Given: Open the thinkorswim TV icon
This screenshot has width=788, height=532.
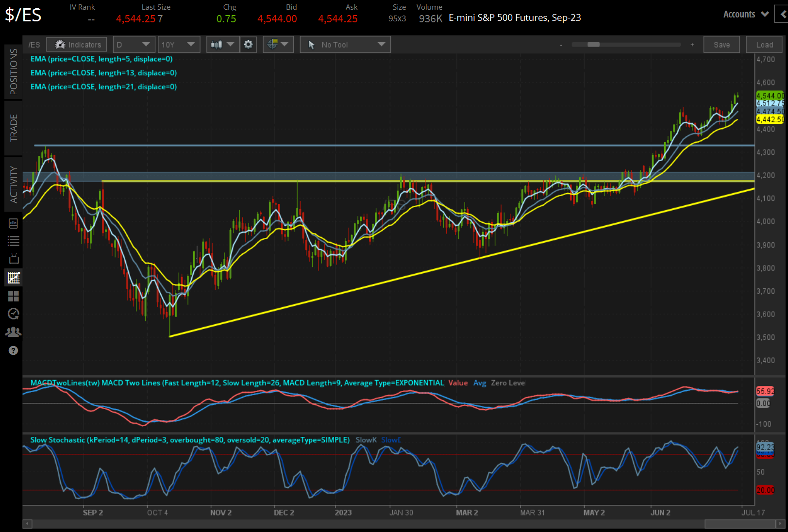Looking at the screenshot, I should point(13,259).
